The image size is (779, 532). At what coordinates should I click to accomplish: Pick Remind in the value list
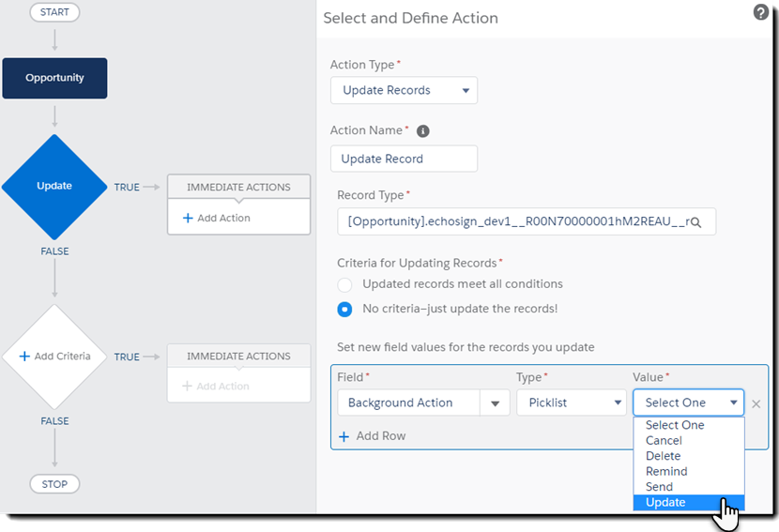click(666, 471)
